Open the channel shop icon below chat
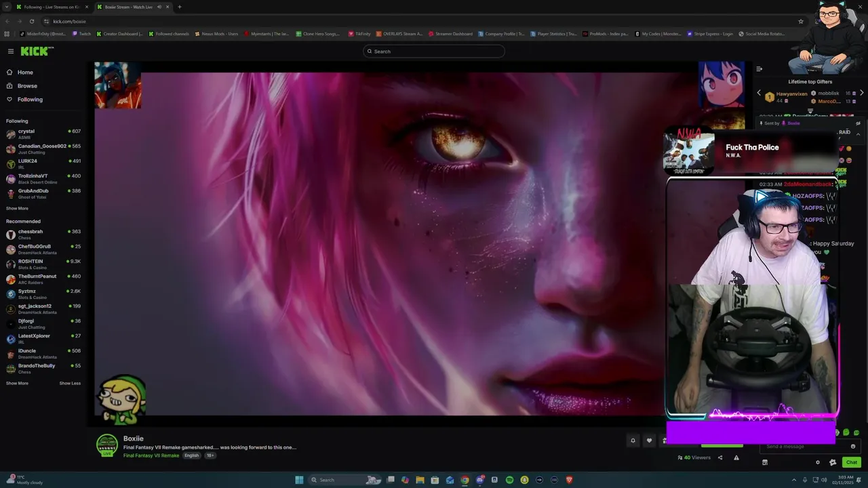Viewport: 868px width, 488px height. (765, 462)
